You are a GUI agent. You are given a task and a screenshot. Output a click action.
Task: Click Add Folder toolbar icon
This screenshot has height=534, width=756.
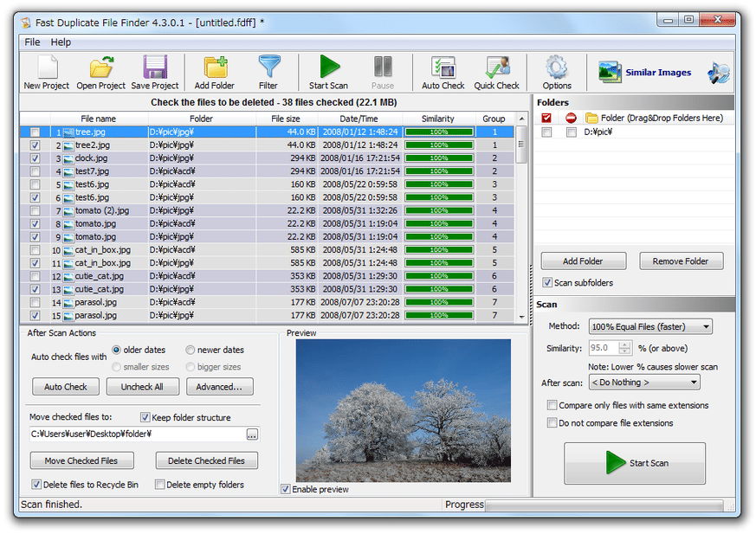point(215,67)
